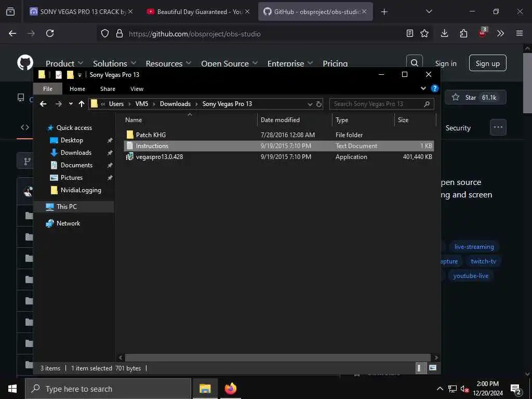Open Explorer address bar history dropdown
Image resolution: width=532 pixels, height=399 pixels.
(310, 104)
